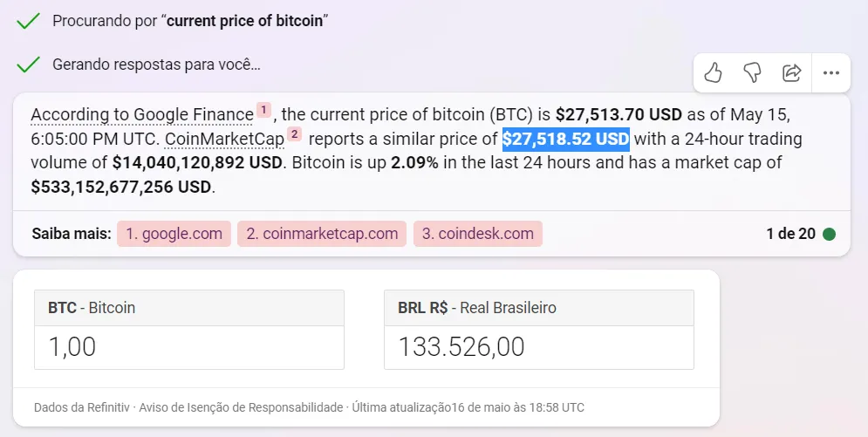Image resolution: width=868 pixels, height=437 pixels.
Task: Open the BTC - Bitcoin currency selector
Action: coord(188,307)
